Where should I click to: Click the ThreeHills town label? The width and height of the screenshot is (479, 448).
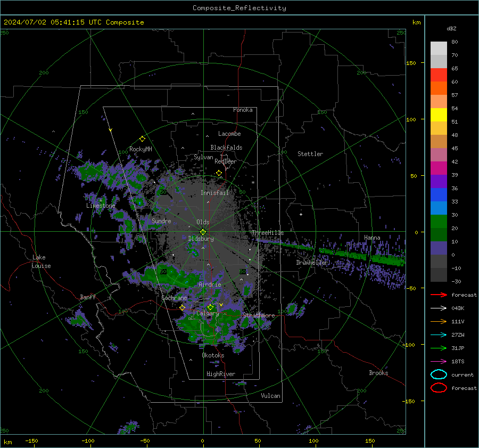268,233
